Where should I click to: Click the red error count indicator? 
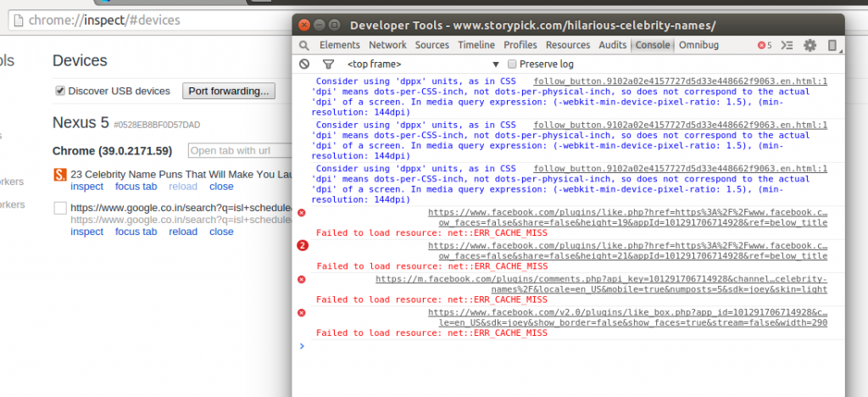(765, 46)
